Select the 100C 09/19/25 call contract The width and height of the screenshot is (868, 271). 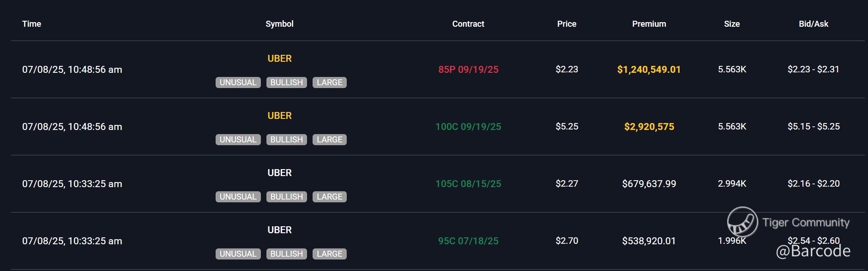pos(468,127)
